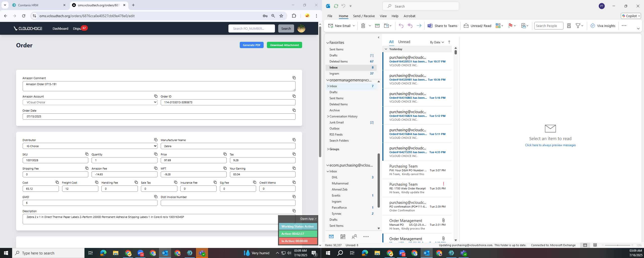The width and height of the screenshot is (644, 258).
Task: Copy the Your Earning field value
Action: coord(294,168)
